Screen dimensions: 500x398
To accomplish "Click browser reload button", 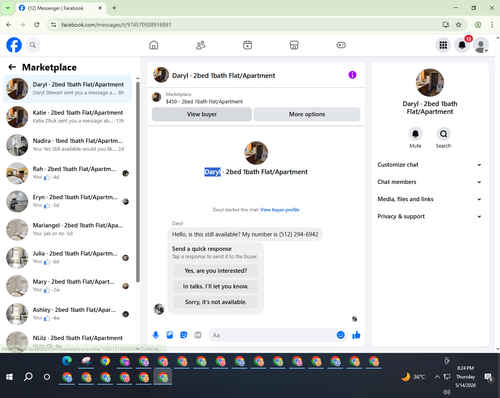I will click(x=37, y=25).
